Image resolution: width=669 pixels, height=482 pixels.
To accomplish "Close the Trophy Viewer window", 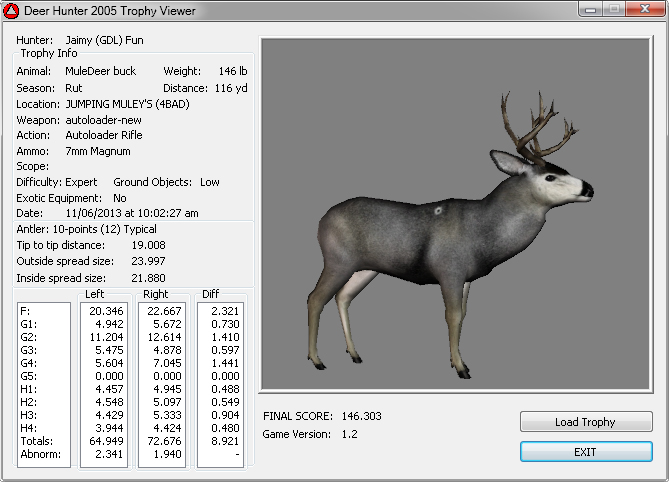I will coord(645,9).
